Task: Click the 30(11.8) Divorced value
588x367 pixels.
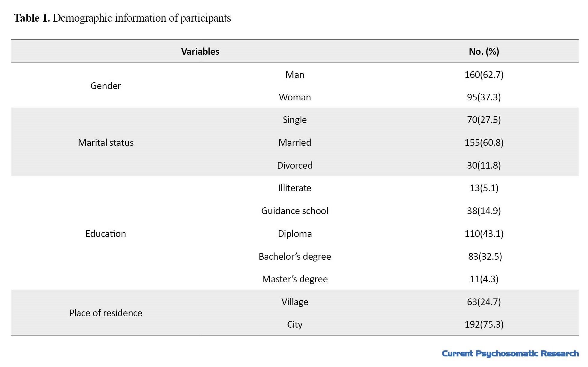Action: (x=484, y=165)
